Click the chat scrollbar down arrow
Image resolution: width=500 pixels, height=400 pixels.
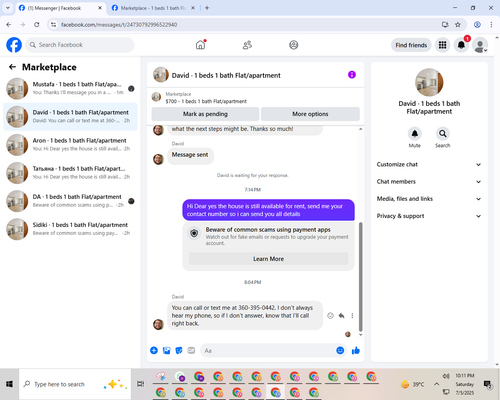[x=360, y=334]
